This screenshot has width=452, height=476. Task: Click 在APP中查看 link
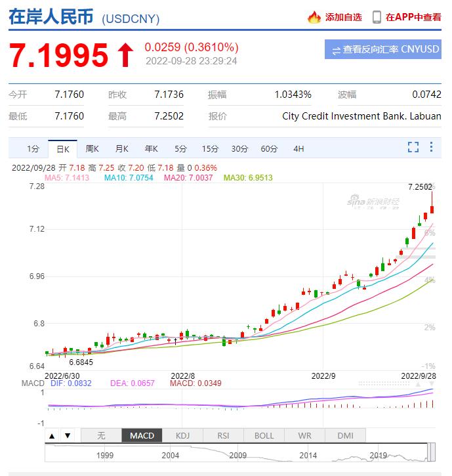pos(413,17)
